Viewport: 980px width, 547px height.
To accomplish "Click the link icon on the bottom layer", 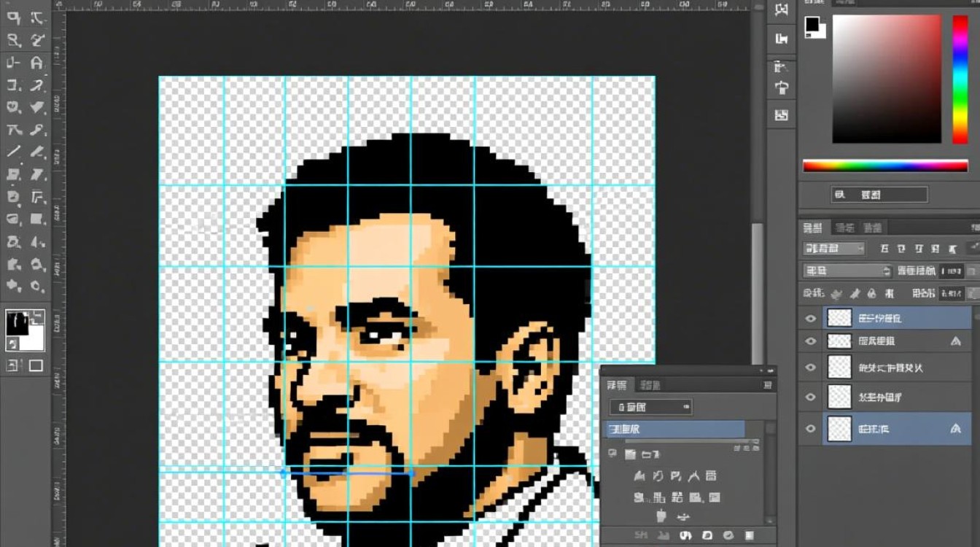I will 956,429.
